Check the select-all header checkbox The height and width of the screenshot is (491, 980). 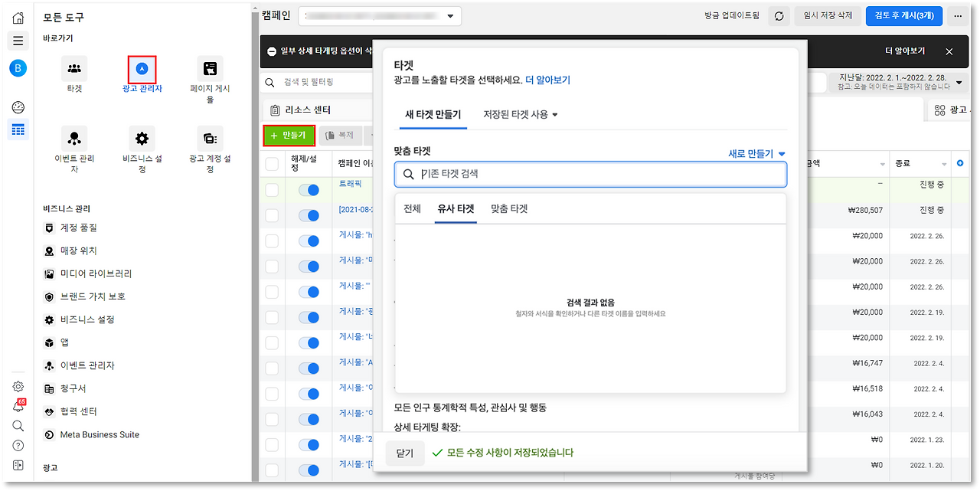click(x=272, y=163)
